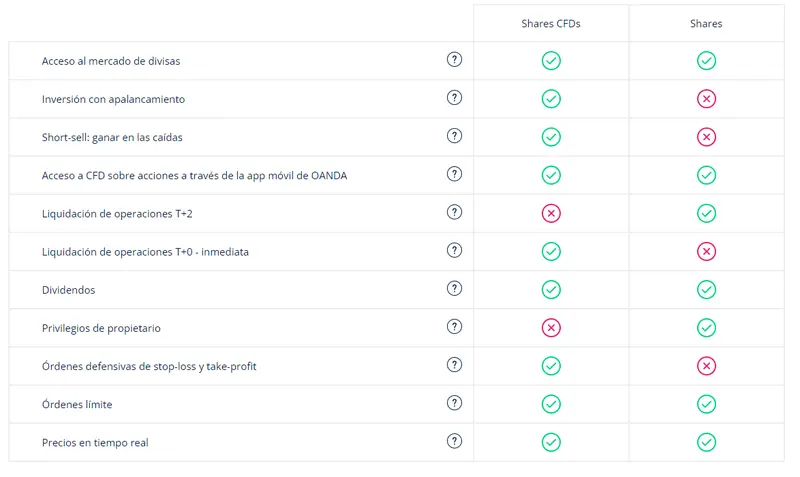
Task: Click green check for Dividendos under Shares CFDs
Action: click(x=551, y=290)
